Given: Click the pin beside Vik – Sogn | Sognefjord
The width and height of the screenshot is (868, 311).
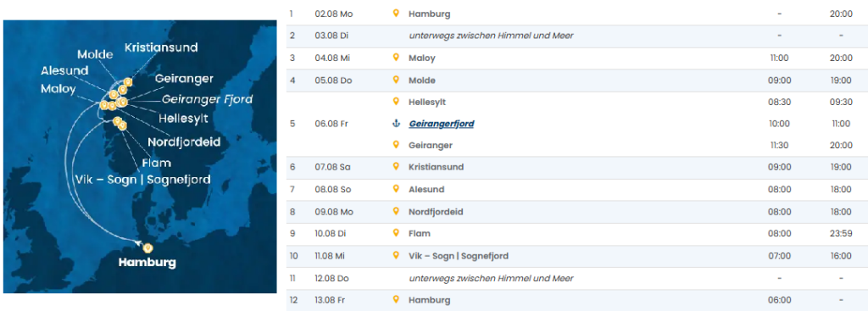Looking at the screenshot, I should [396, 255].
